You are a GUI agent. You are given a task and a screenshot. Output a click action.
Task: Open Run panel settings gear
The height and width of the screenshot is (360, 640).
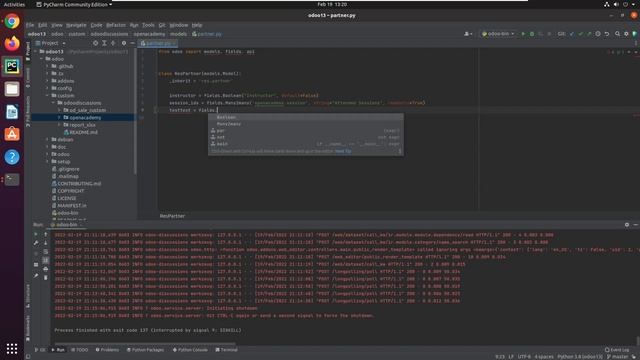(x=627, y=224)
